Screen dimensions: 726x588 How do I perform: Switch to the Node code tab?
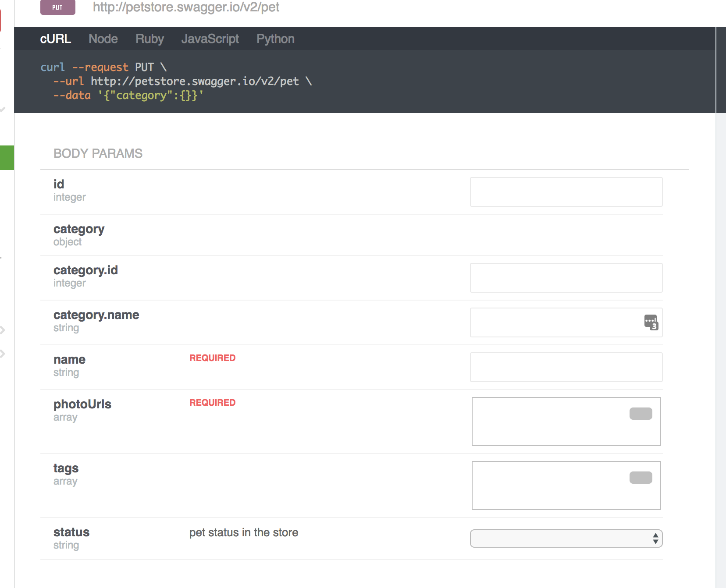click(103, 39)
